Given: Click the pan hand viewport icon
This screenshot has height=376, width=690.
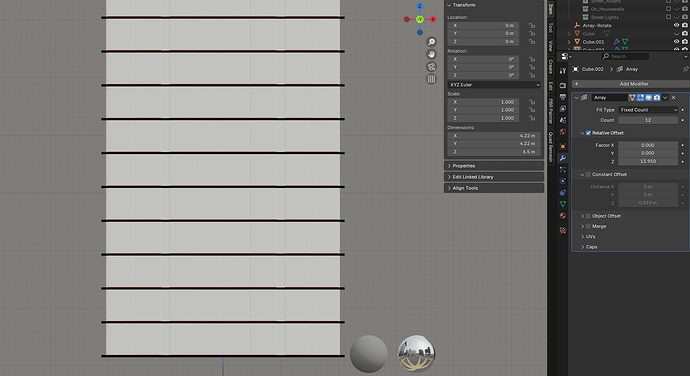Looking at the screenshot, I should pos(431,54).
